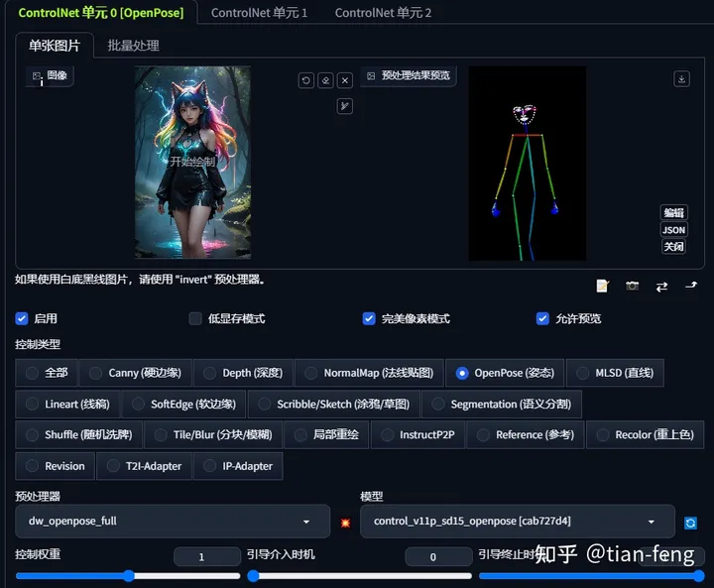The image size is (714, 588).
Task: Refresh the model list with blue icon
Action: [690, 523]
